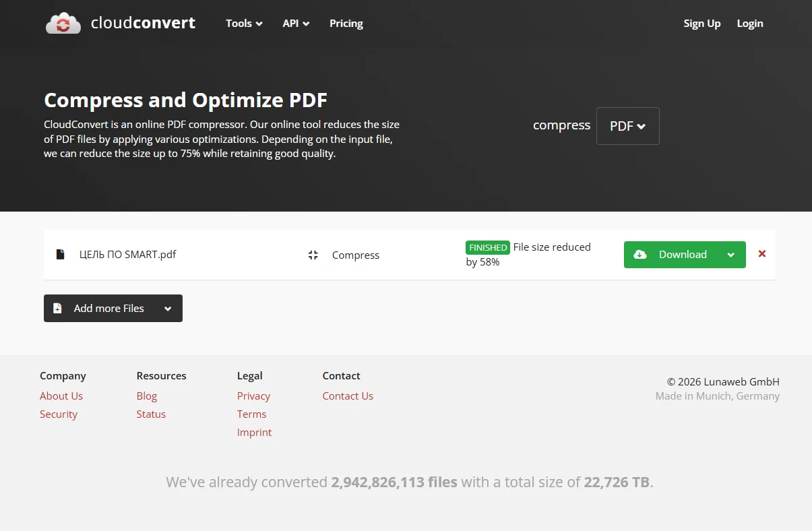The height and width of the screenshot is (531, 812).
Task: Click the compress arrows icon
Action: tap(313, 255)
